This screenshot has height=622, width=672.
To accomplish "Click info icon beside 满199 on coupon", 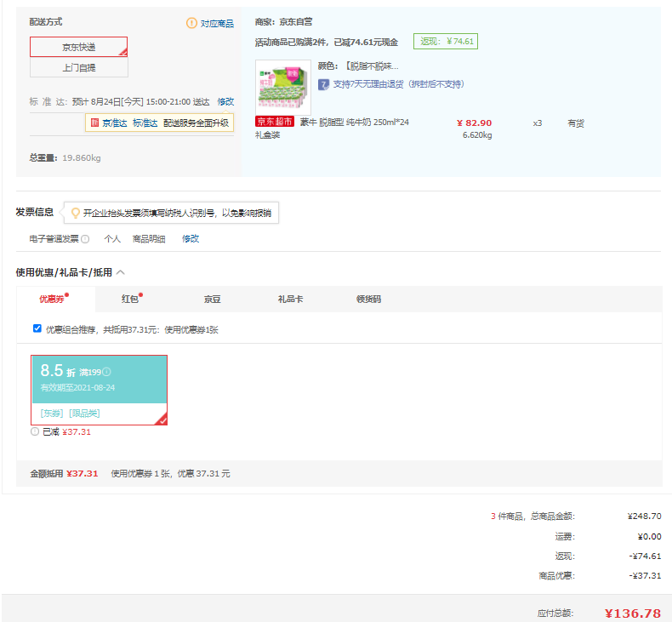I will pyautogui.click(x=106, y=372).
